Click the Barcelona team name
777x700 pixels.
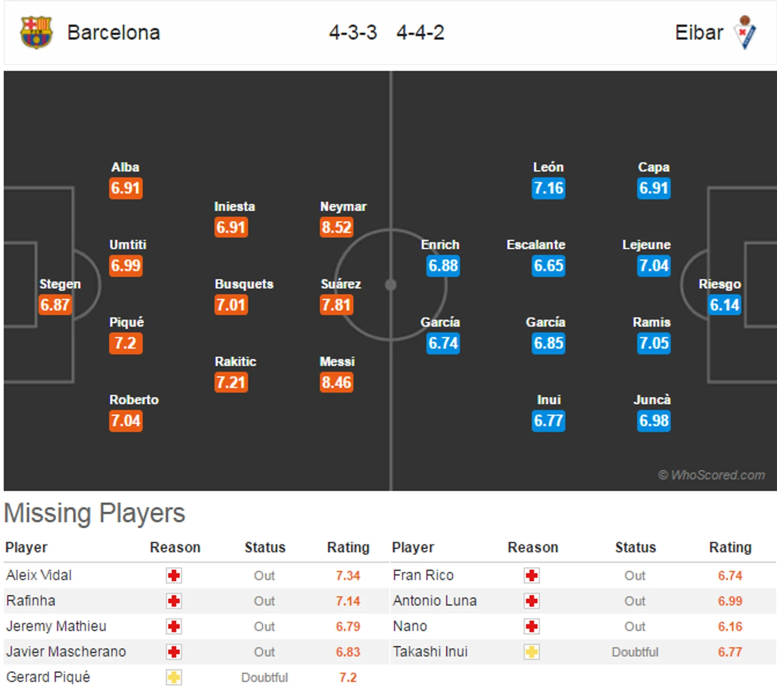tap(113, 33)
